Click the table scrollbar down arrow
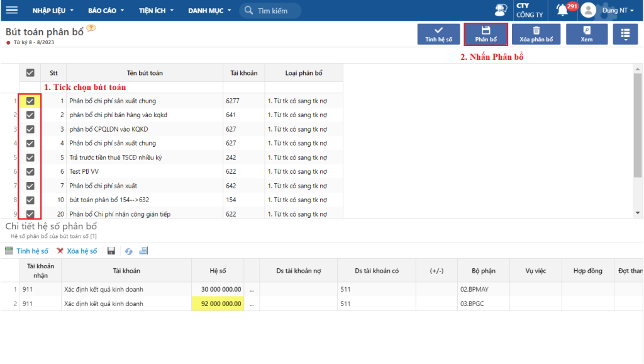The width and height of the screenshot is (644, 364). (x=638, y=213)
